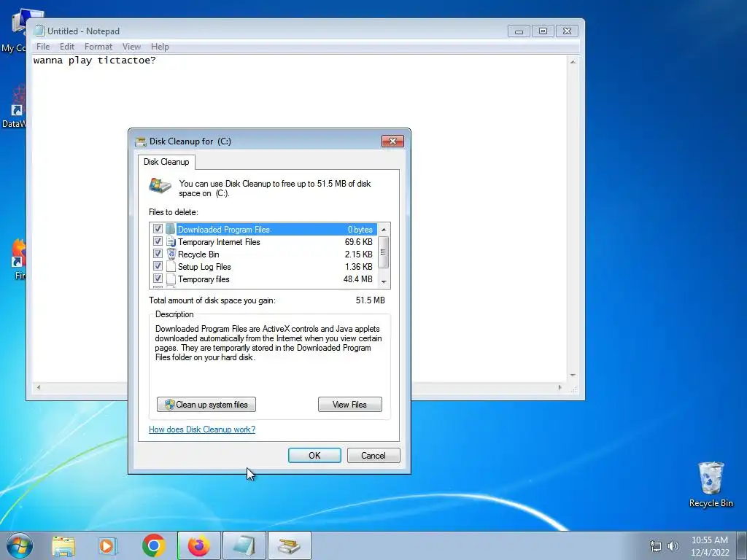747x560 pixels.
Task: Open the How does Disk Cleanup work link
Action: pyautogui.click(x=202, y=429)
